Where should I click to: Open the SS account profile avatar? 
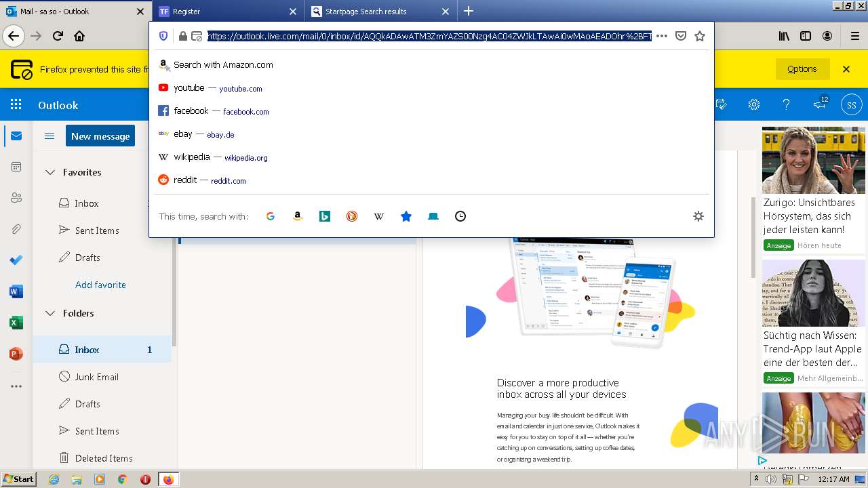coord(852,105)
